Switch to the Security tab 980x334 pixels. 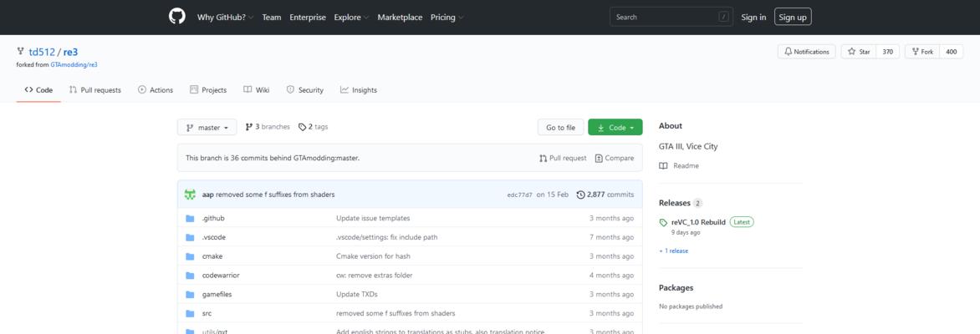305,90
